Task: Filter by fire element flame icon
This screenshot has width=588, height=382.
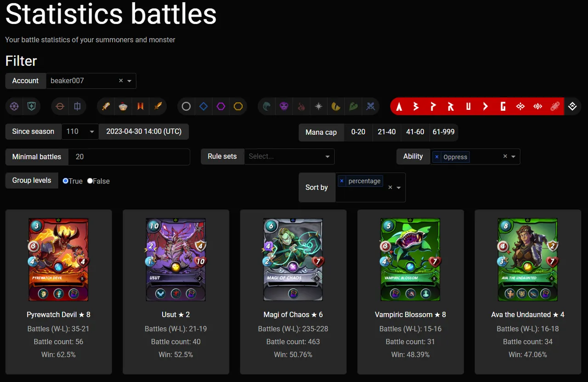Action: point(301,107)
